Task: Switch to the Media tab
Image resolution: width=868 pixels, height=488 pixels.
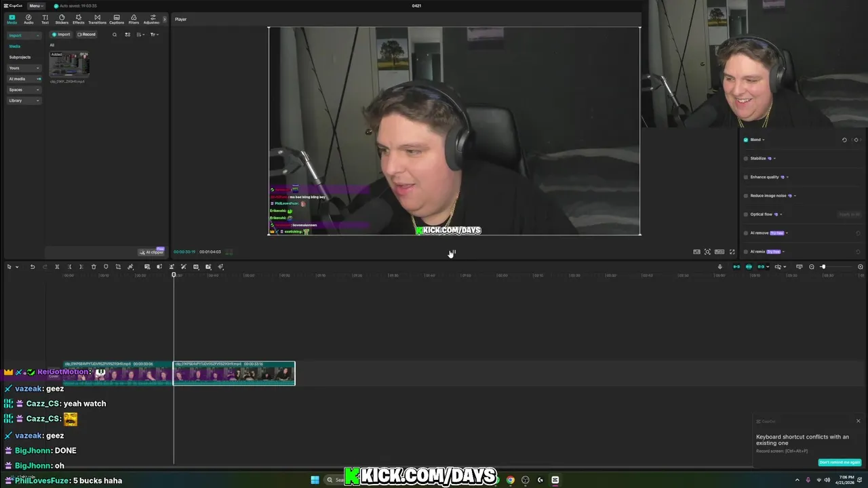Action: click(12, 19)
